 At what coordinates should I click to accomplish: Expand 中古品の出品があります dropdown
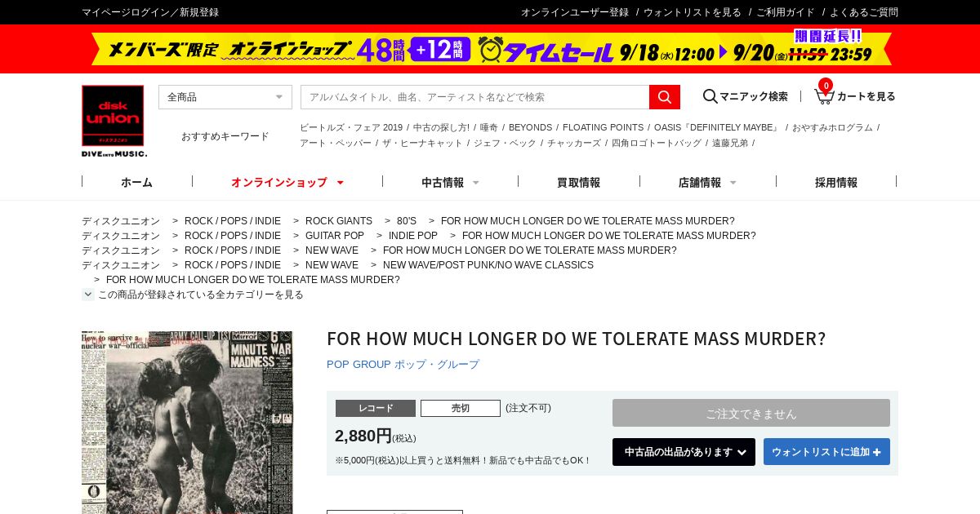pyautogui.click(x=684, y=452)
